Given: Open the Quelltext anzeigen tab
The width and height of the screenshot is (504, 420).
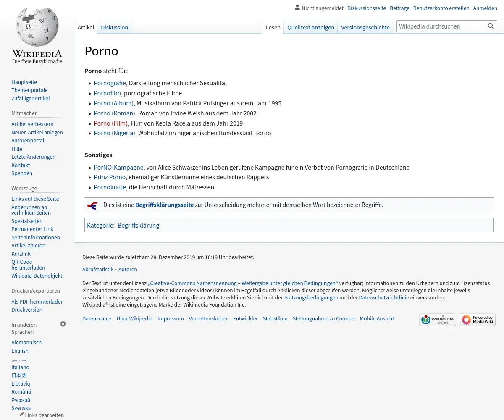Looking at the screenshot, I should [311, 27].
